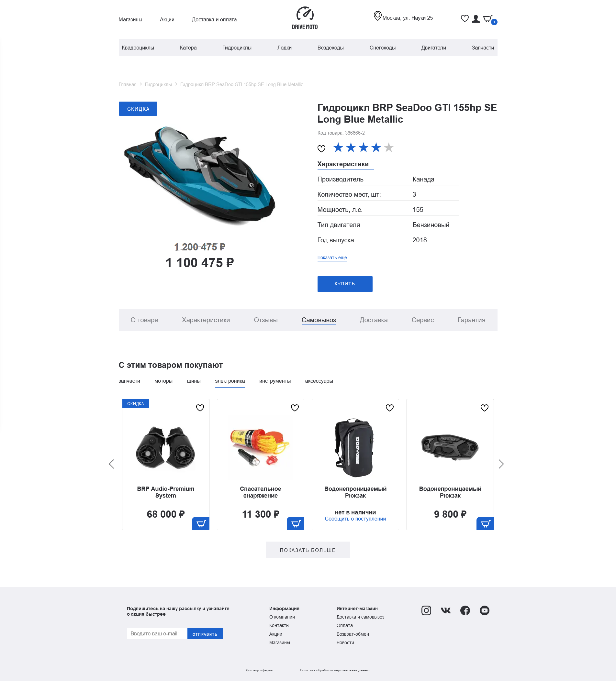Image resolution: width=616 pixels, height=681 pixels.
Task: Add BRP Audio-Premium System to cart
Action: (x=201, y=523)
